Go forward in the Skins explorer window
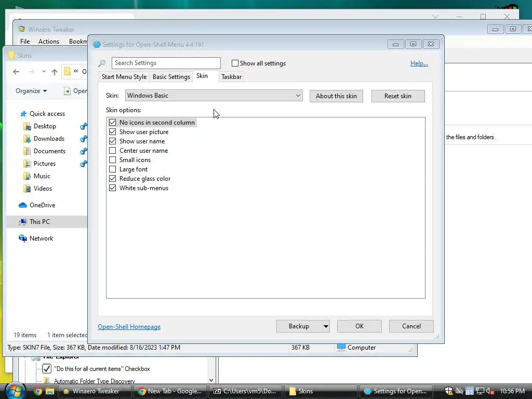The height and width of the screenshot is (399, 532). [x=31, y=72]
